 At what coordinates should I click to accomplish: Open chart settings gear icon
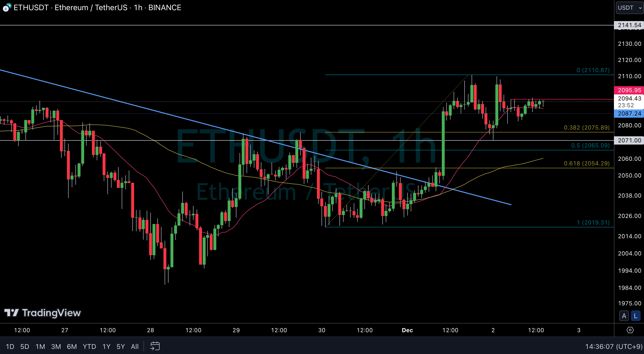[x=630, y=330]
